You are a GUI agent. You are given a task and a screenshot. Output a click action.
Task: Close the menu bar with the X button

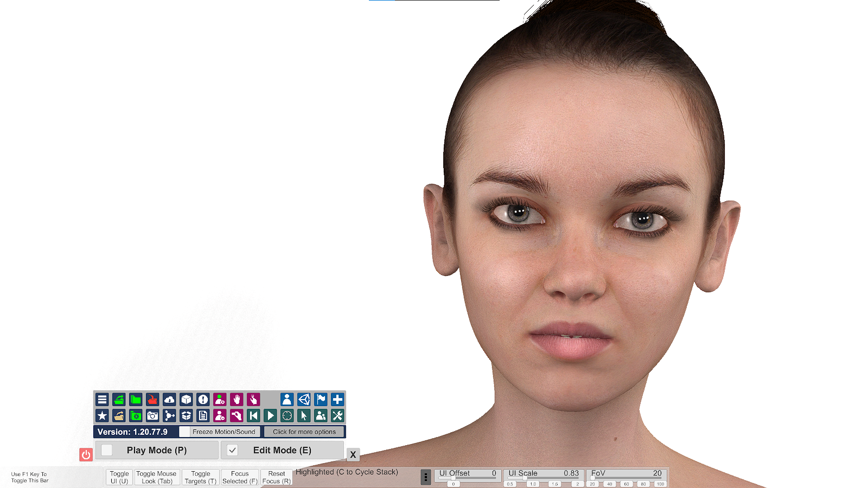[x=353, y=454]
